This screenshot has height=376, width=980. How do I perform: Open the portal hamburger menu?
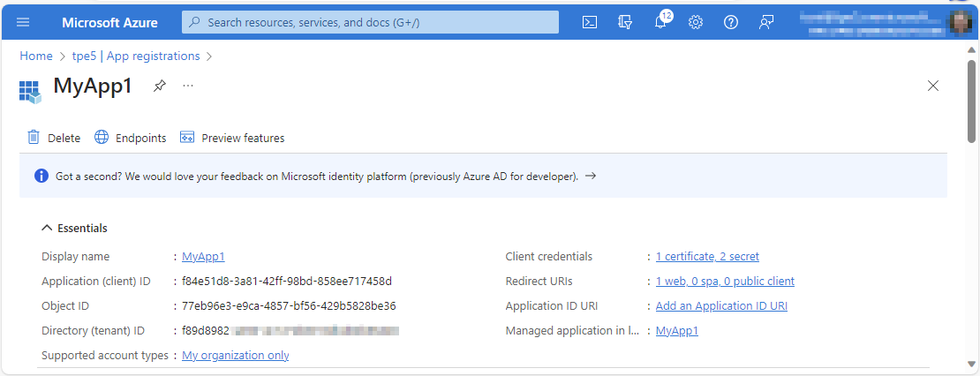point(23,22)
